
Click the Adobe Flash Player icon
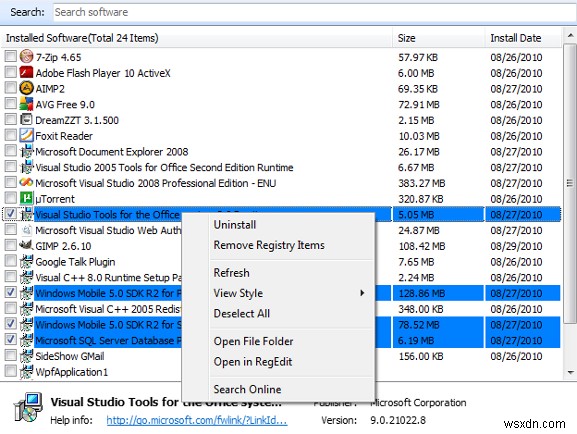click(26, 72)
